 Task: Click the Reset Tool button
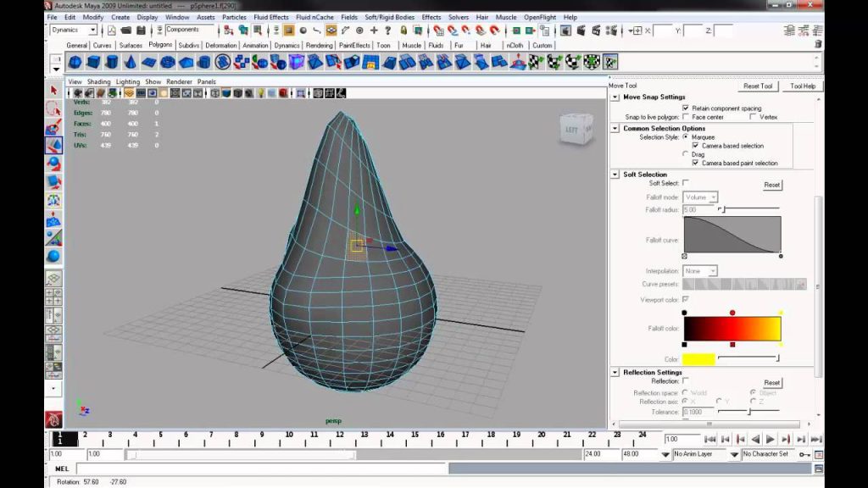coord(758,86)
